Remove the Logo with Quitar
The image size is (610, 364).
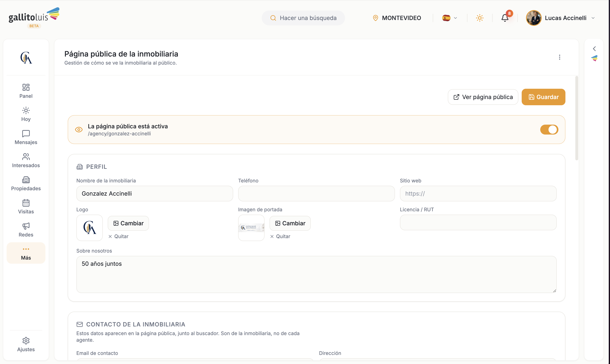[118, 236]
